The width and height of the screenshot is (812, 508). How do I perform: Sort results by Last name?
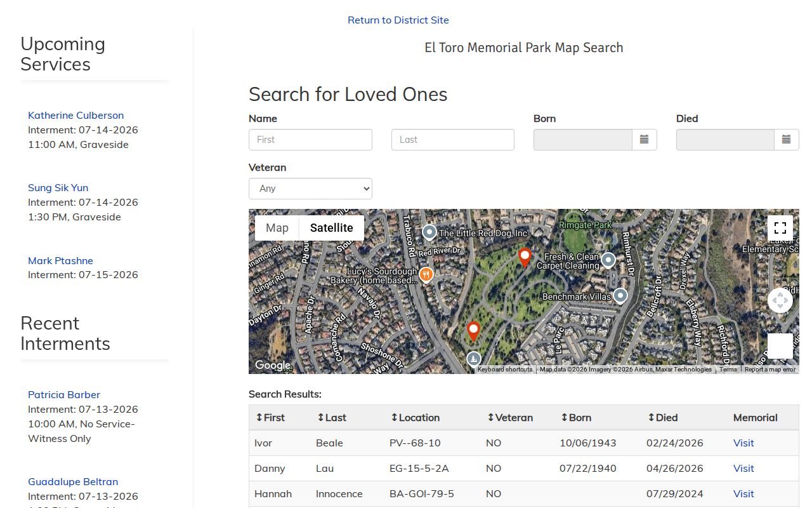331,418
